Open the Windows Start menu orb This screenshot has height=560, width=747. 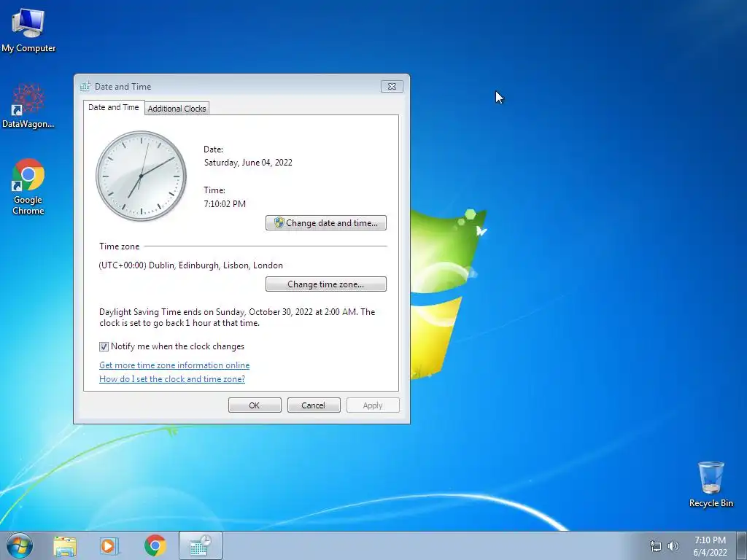pyautogui.click(x=20, y=545)
